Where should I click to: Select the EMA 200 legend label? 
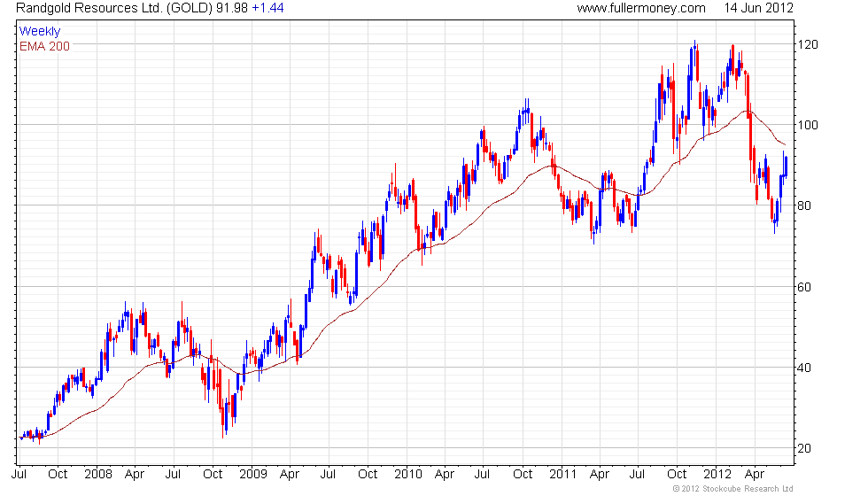45,46
